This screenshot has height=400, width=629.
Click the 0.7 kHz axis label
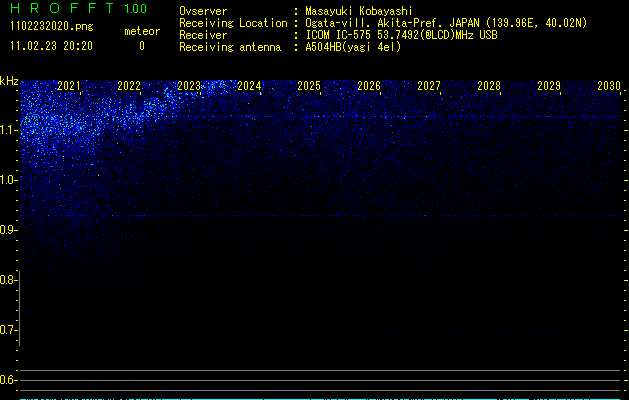[x=8, y=330]
